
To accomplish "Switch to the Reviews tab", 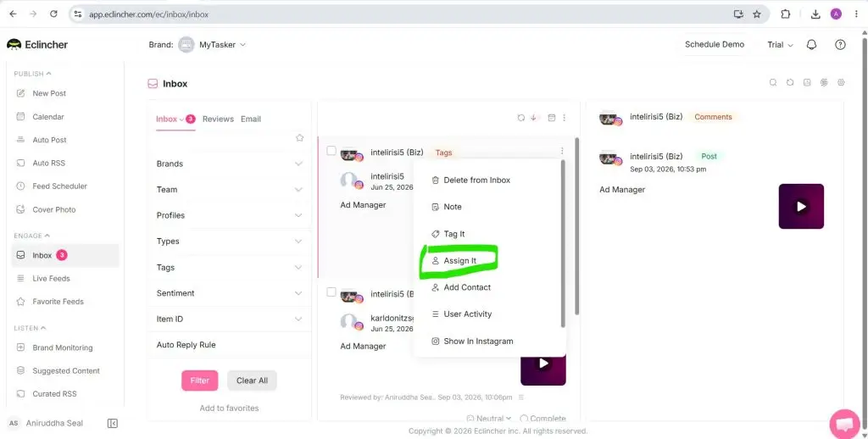I will pyautogui.click(x=218, y=119).
